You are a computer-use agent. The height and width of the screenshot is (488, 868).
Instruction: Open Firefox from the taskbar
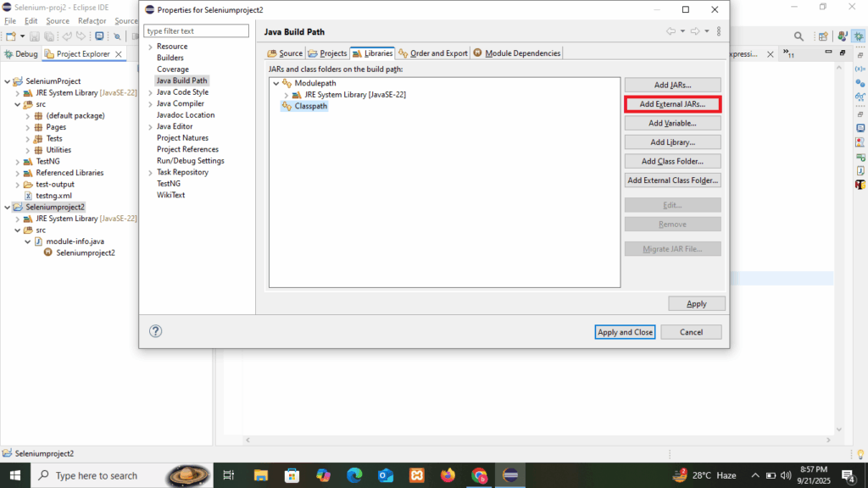tap(448, 475)
